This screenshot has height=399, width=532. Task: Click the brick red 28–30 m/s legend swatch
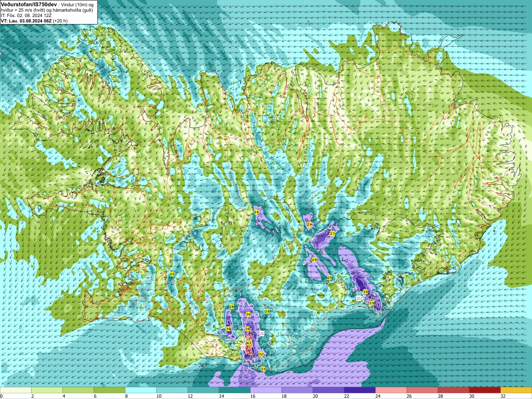pos(454,390)
